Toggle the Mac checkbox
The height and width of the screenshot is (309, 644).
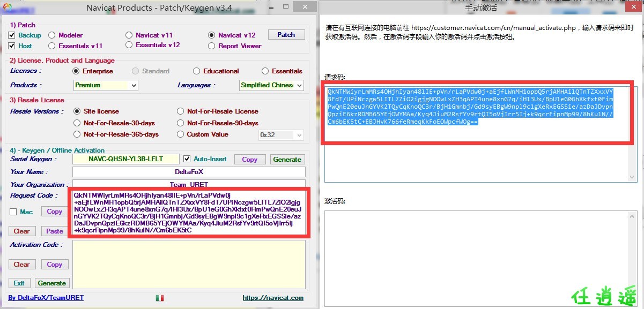[x=13, y=212]
